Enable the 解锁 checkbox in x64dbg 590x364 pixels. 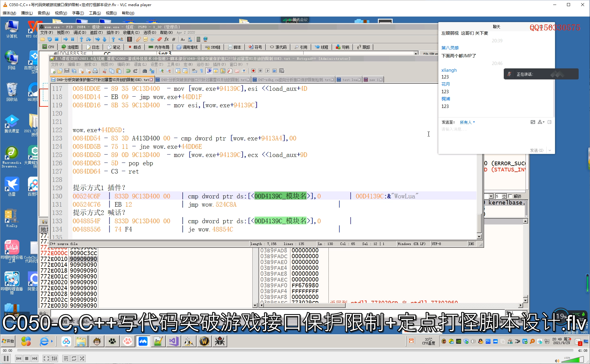point(510,196)
